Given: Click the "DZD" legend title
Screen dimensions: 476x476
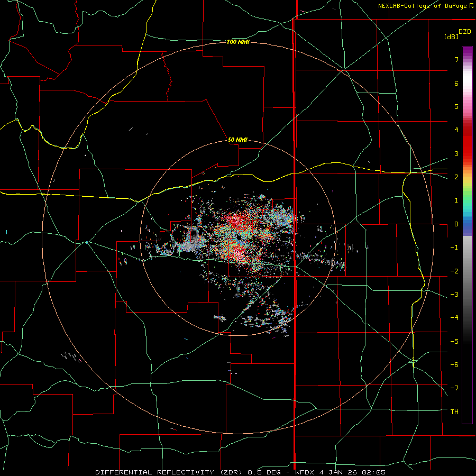Looking at the screenshot, I should (465, 32).
